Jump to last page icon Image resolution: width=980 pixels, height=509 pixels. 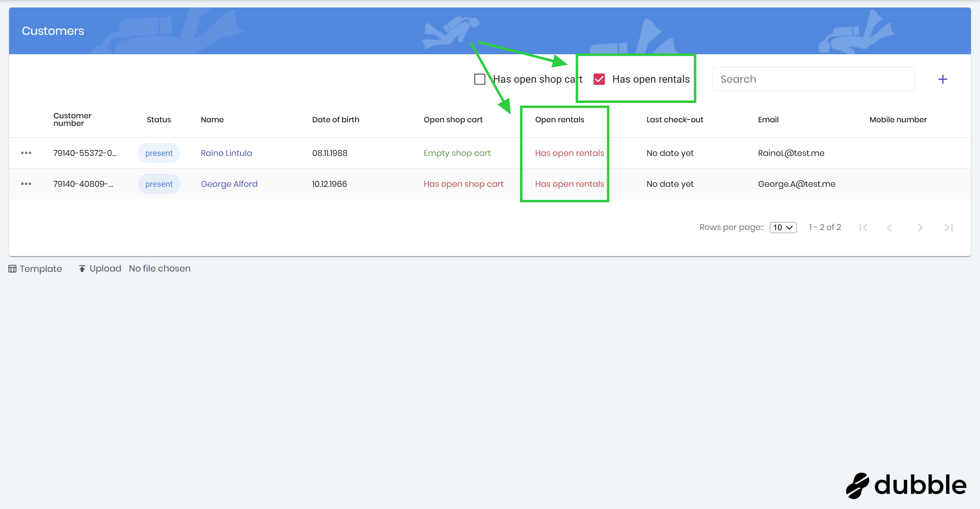[x=949, y=228]
